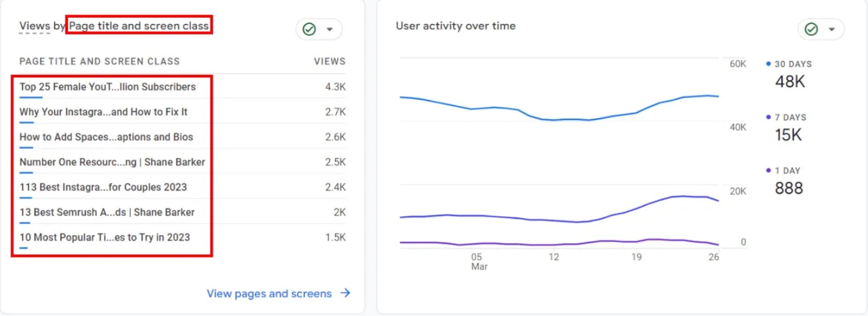Click the 2K views value

(x=340, y=212)
